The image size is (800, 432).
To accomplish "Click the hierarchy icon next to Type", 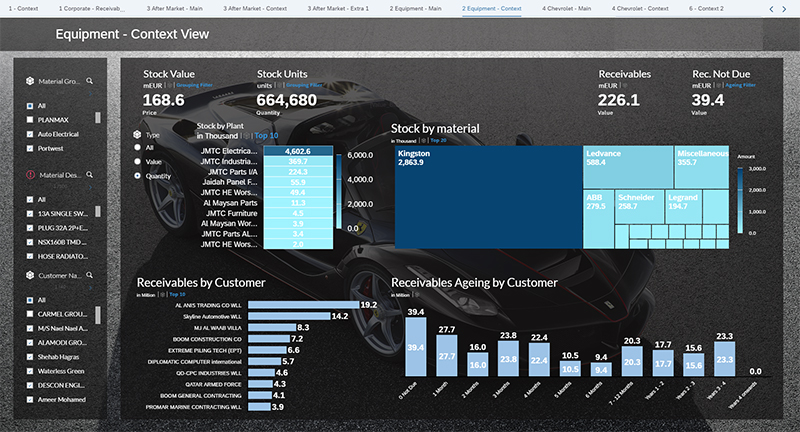I will tap(137, 135).
